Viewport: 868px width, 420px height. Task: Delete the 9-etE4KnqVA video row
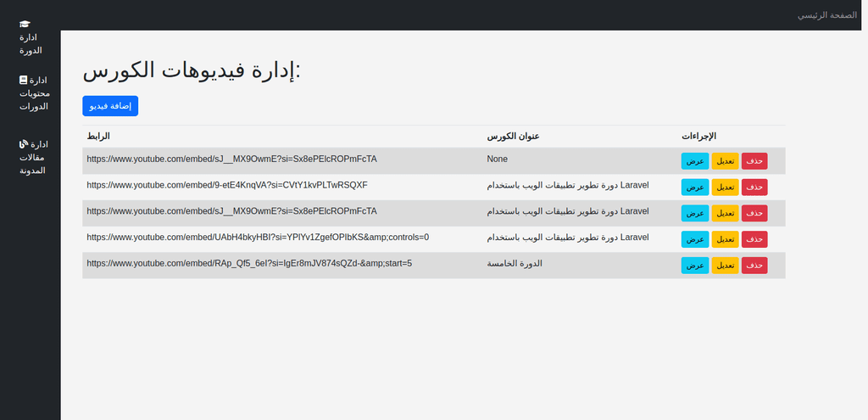click(754, 187)
